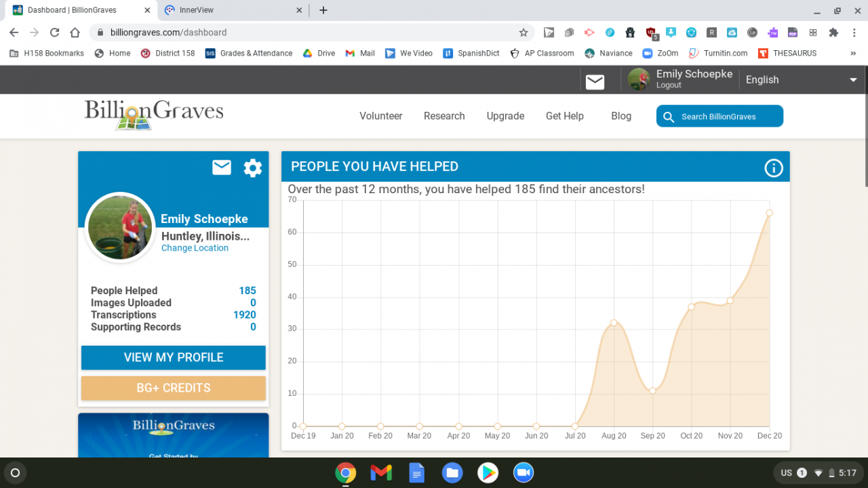
Task: Open the Drive bookmark
Action: point(319,53)
